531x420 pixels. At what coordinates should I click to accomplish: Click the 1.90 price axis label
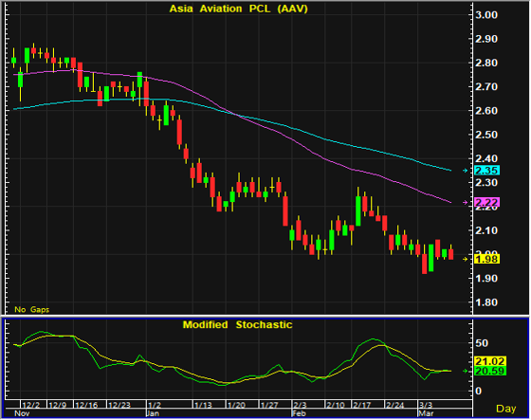point(486,279)
